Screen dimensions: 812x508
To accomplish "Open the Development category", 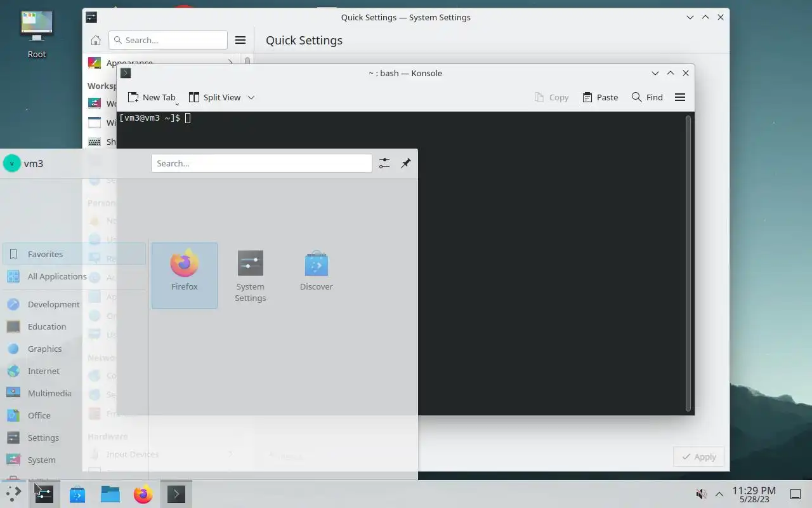I will pyautogui.click(x=74, y=304).
